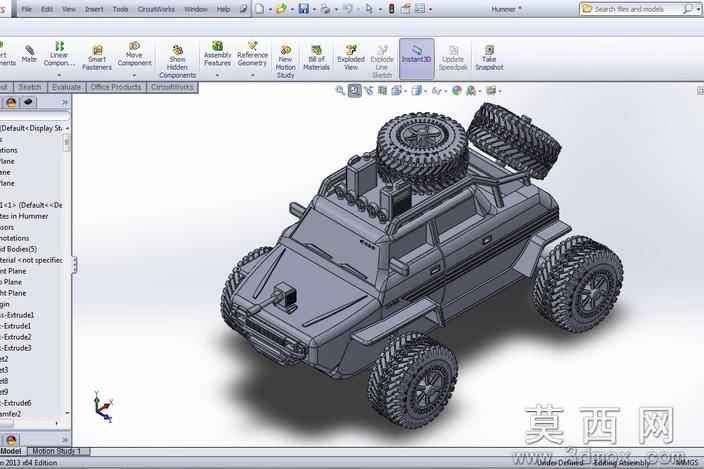Screen dimensions: 704x469
Task: Switch to the Evaluate tab
Action: [66, 87]
